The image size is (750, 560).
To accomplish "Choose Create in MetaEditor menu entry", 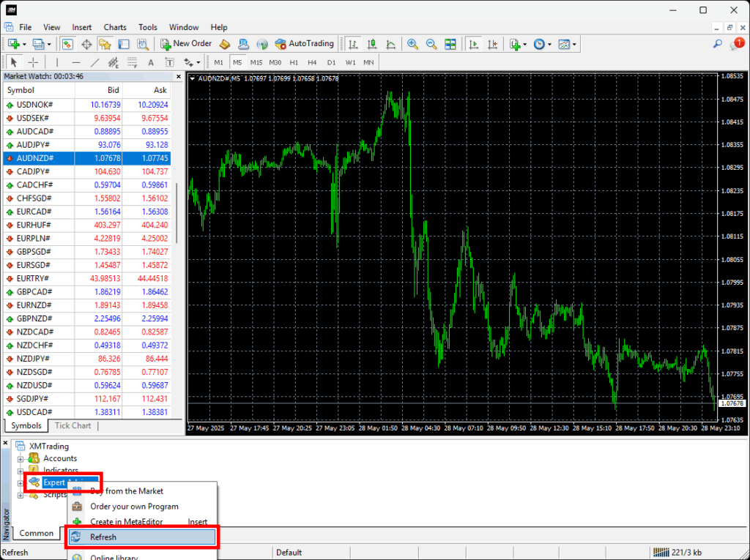I will click(142, 522).
